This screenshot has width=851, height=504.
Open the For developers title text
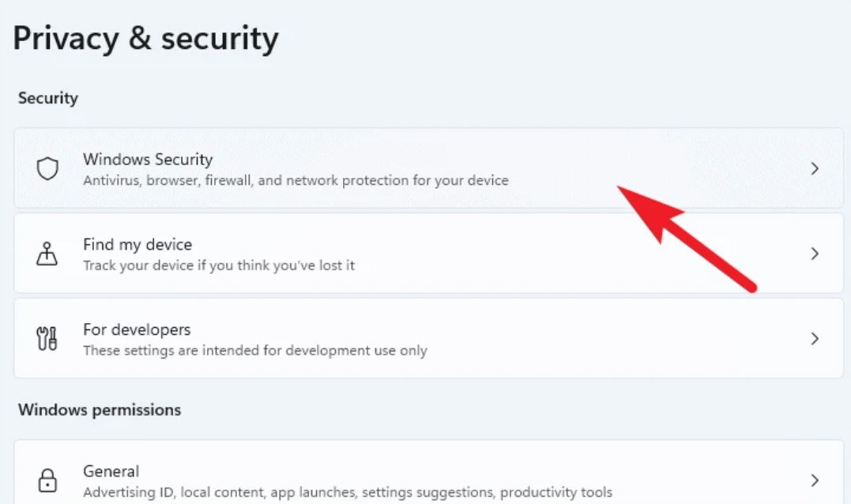[137, 329]
